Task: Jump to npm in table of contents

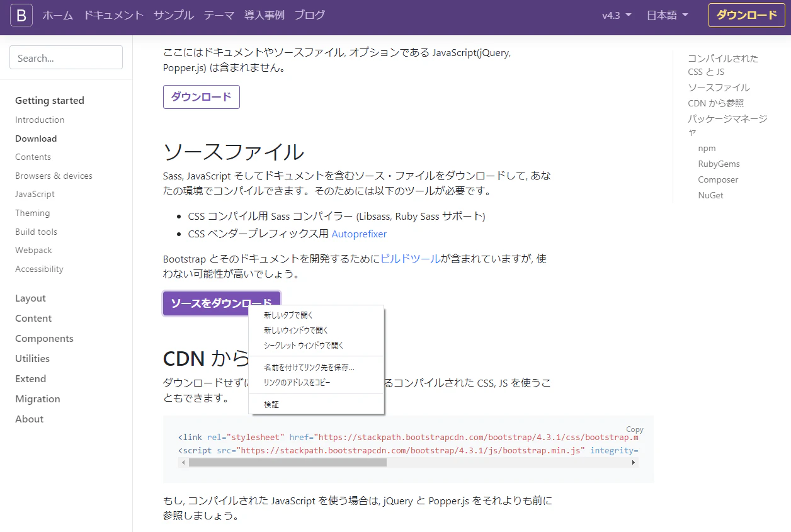Action: (707, 148)
